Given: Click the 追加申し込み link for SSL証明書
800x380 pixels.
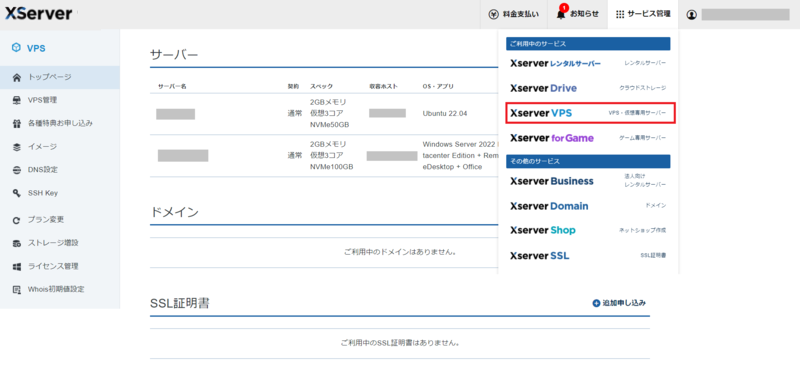Looking at the screenshot, I should pos(619,303).
